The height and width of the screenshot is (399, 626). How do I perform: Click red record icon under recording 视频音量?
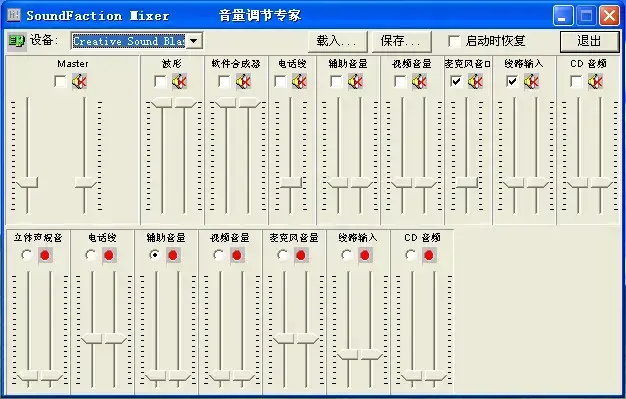pyautogui.click(x=237, y=255)
